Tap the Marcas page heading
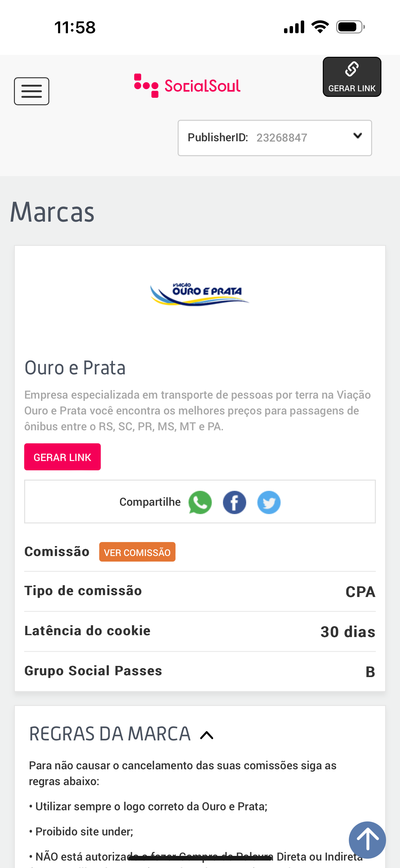The height and width of the screenshot is (868, 400). pos(52,212)
